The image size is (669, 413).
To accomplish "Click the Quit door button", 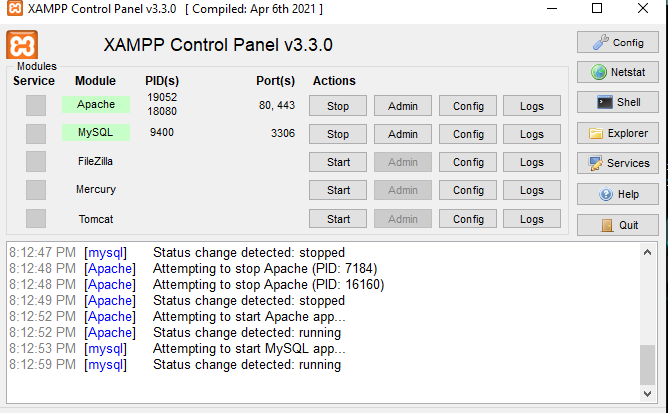I will (617, 225).
